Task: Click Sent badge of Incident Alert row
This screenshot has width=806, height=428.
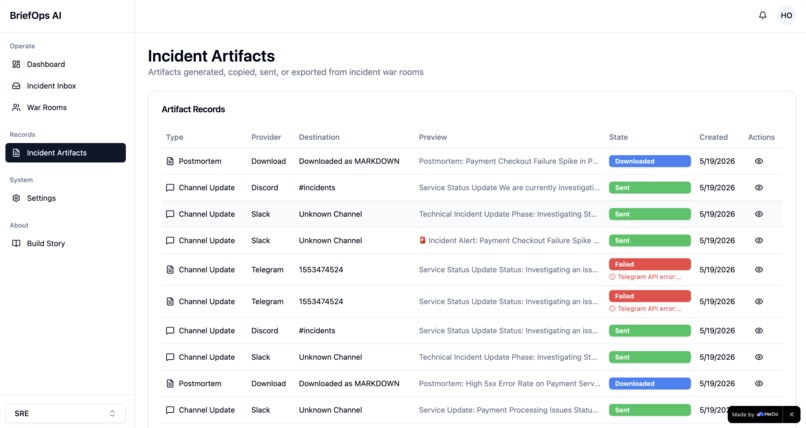Action: click(x=650, y=240)
